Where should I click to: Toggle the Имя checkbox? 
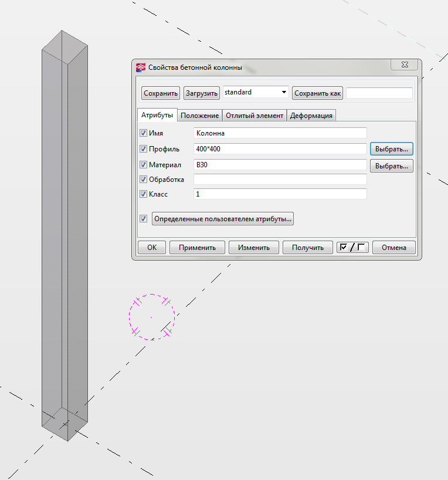[x=144, y=133]
